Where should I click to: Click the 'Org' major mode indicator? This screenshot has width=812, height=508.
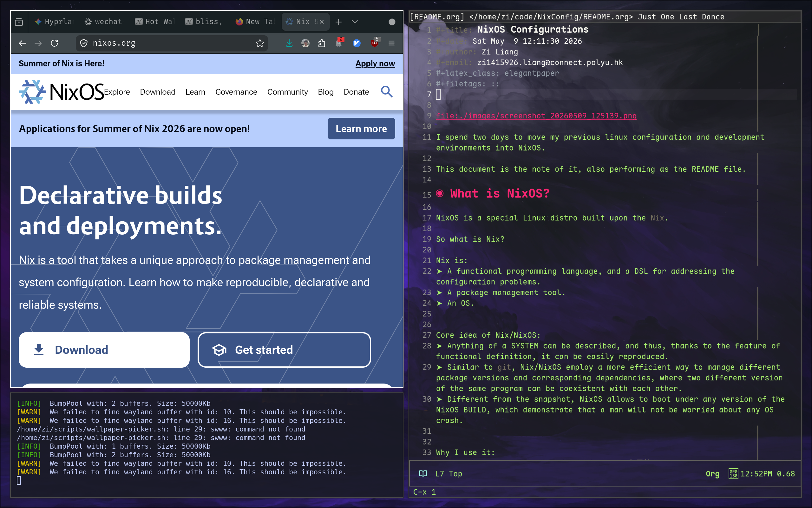tap(713, 474)
